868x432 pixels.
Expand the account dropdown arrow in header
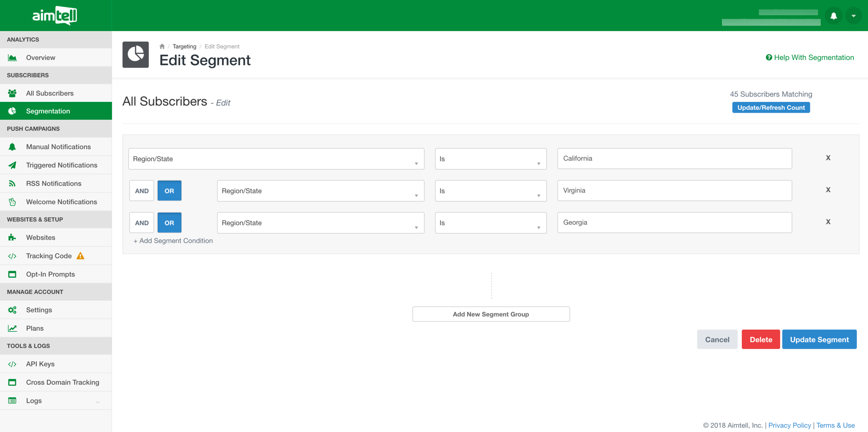853,16
